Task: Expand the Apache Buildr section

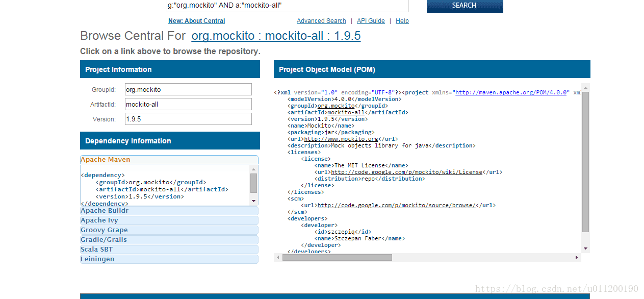Action: pyautogui.click(x=169, y=211)
